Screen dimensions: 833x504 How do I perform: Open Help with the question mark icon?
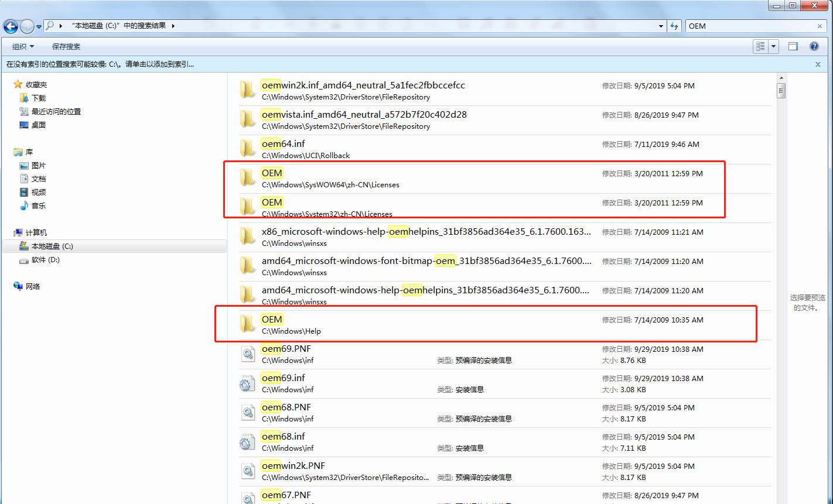(814, 46)
